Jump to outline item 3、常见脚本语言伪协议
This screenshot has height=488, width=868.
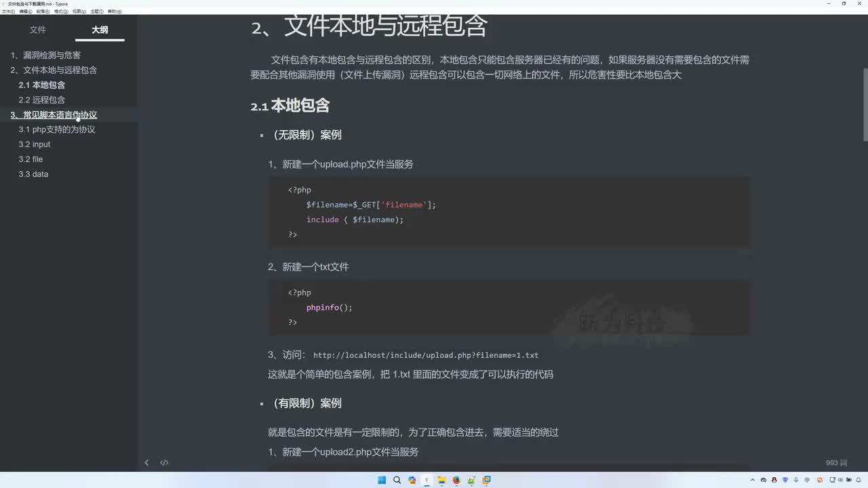54,115
